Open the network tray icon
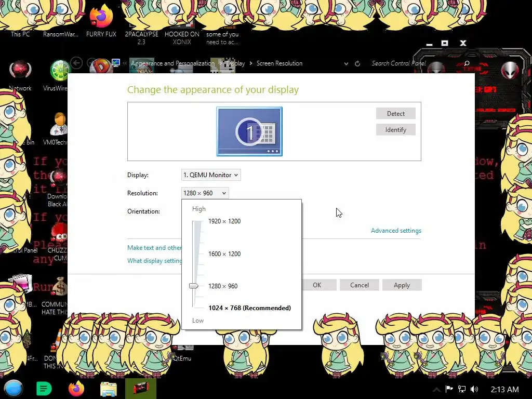The width and height of the screenshot is (532, 399). [462, 389]
